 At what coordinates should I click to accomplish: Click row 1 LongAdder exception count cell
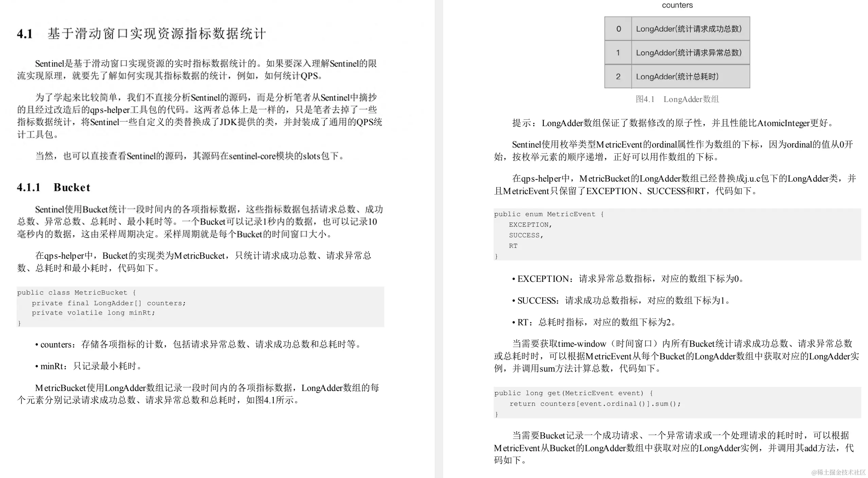pyautogui.click(x=689, y=53)
